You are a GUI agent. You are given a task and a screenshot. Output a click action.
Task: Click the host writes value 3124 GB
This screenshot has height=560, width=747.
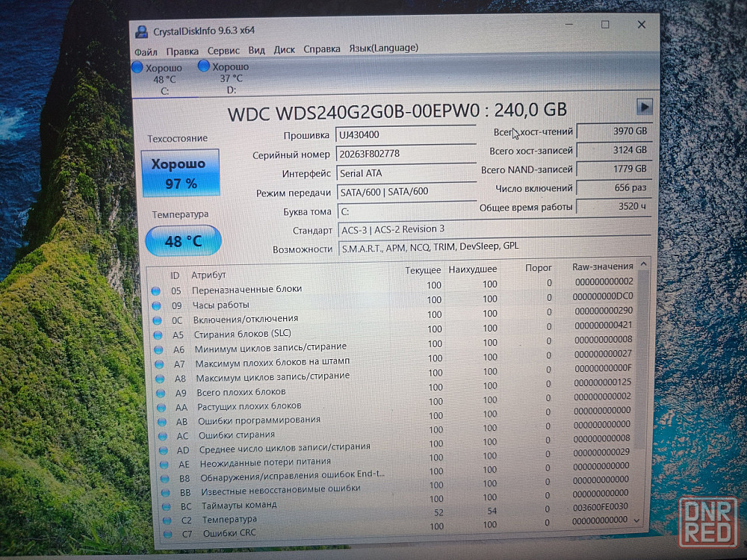613,150
